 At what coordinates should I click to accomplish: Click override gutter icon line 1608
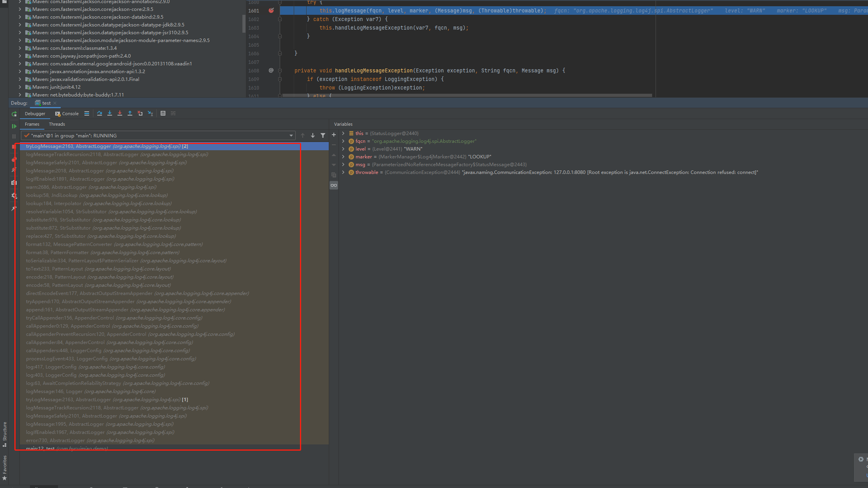click(271, 70)
